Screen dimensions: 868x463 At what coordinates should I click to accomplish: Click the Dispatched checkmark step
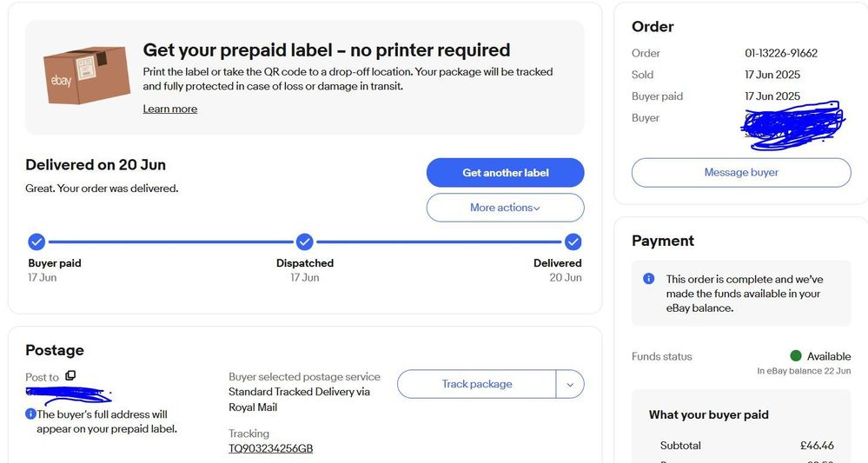304,241
